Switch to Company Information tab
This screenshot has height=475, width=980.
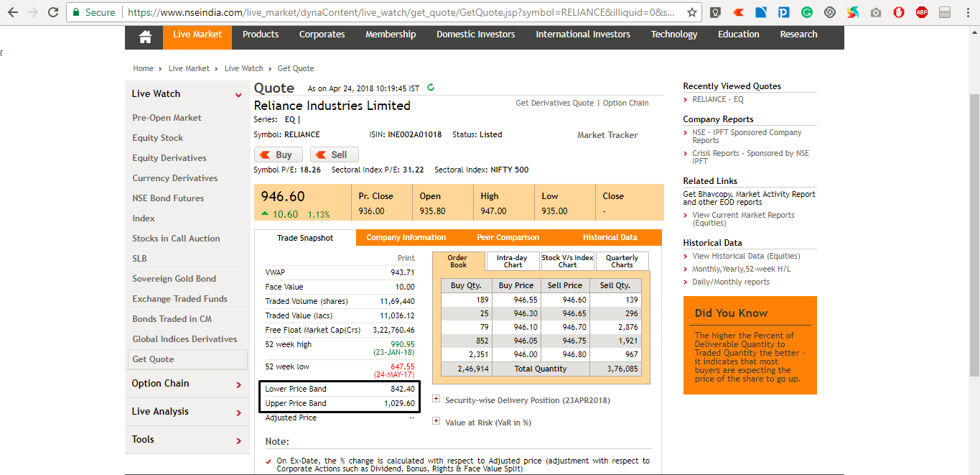[406, 237]
